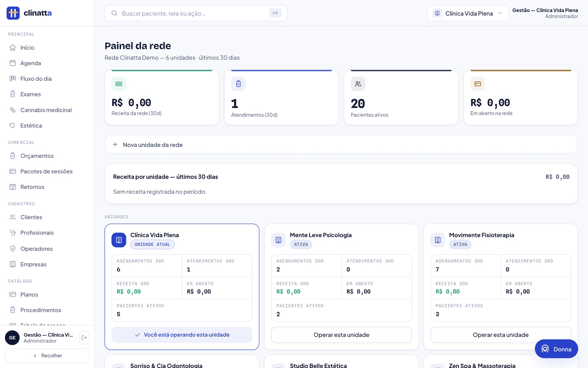The height and width of the screenshot is (368, 588).
Task: Click the 20 Pacientes ativos value
Action: point(358,104)
